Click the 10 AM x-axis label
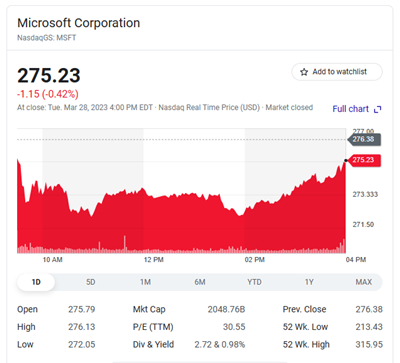This screenshot has width=400, height=363. tap(52, 260)
